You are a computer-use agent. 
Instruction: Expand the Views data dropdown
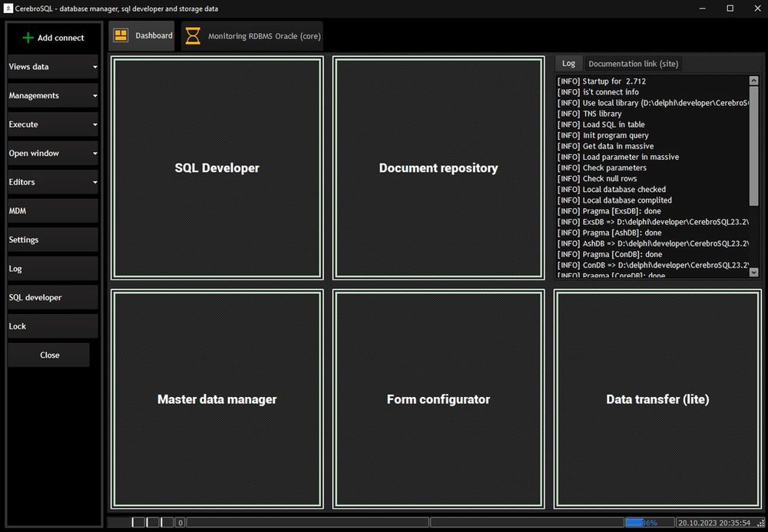(x=52, y=67)
